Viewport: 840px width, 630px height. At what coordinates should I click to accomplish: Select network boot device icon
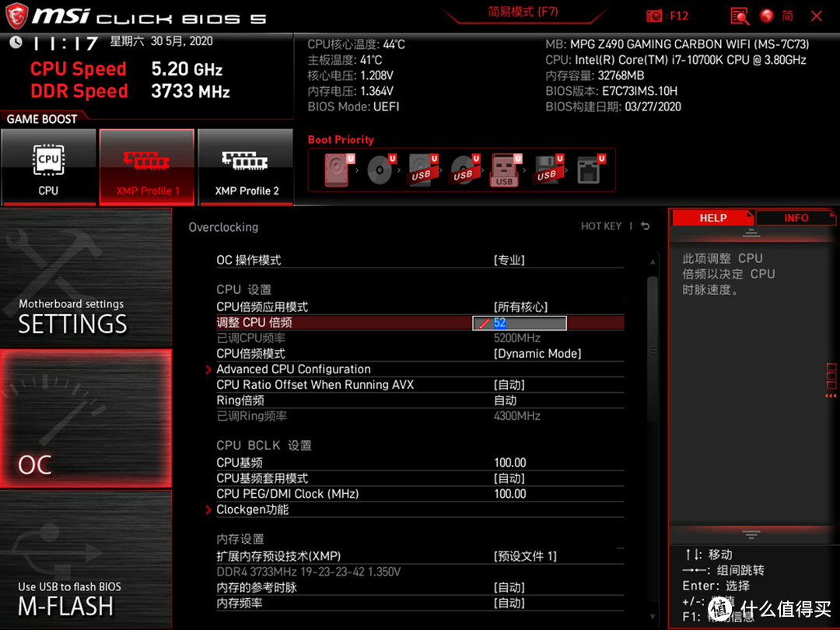click(x=590, y=170)
